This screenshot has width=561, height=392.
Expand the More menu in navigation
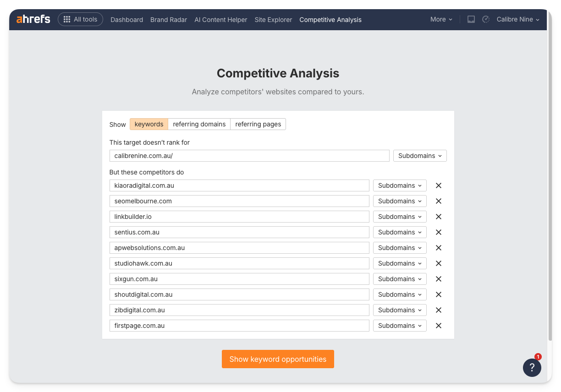pyautogui.click(x=441, y=19)
